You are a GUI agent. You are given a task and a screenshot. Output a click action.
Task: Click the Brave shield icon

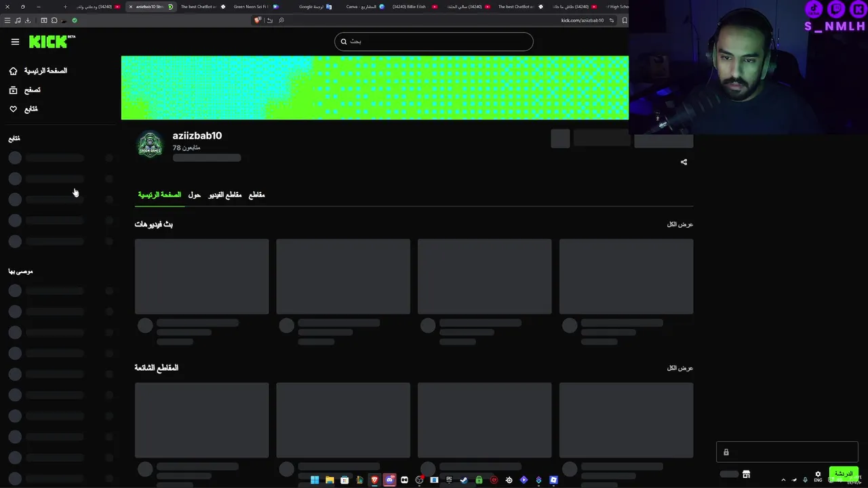click(x=258, y=20)
